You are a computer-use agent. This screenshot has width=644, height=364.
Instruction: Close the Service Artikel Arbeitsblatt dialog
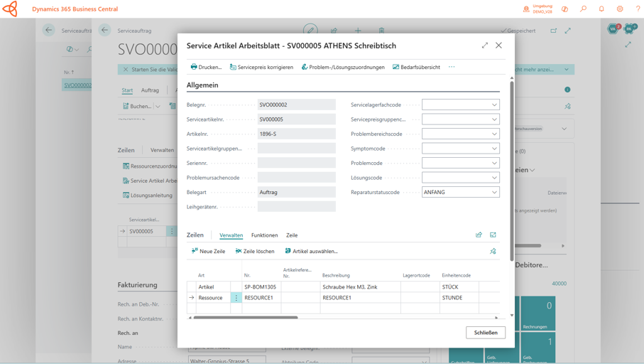click(x=498, y=45)
